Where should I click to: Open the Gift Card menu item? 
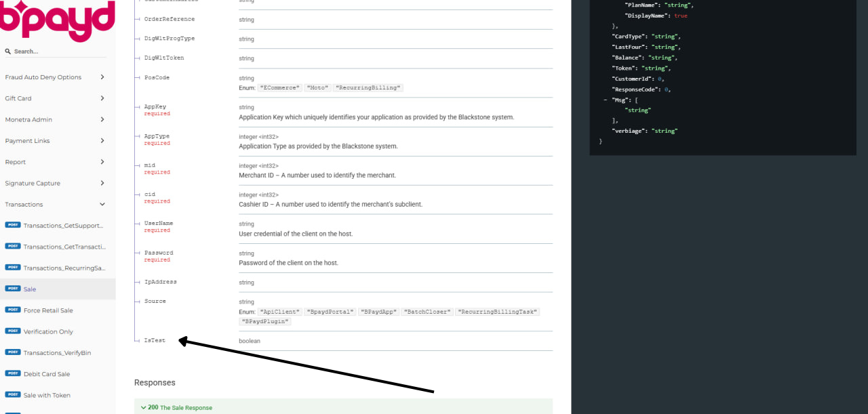click(18, 98)
